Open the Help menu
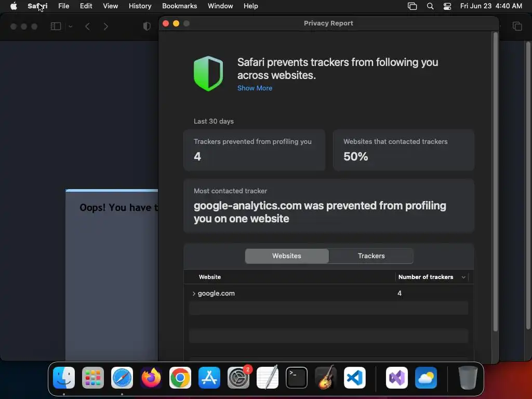 [251, 6]
